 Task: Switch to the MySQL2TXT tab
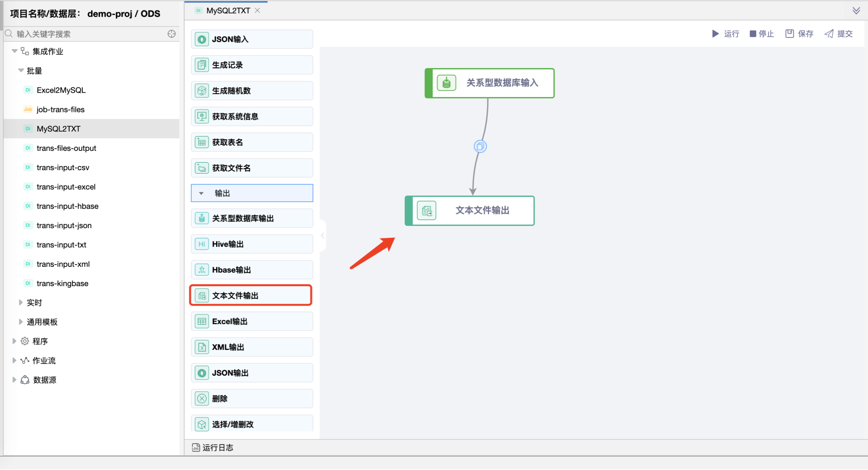click(x=227, y=11)
